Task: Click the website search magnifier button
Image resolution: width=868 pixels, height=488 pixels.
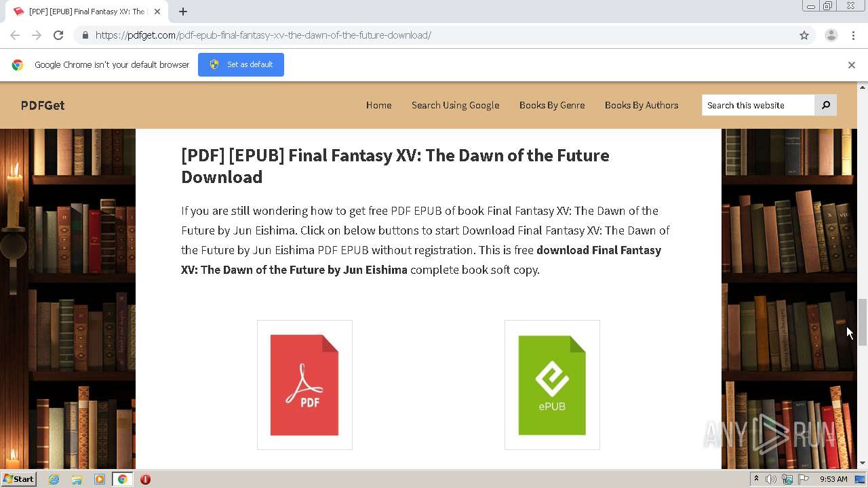Action: [825, 105]
